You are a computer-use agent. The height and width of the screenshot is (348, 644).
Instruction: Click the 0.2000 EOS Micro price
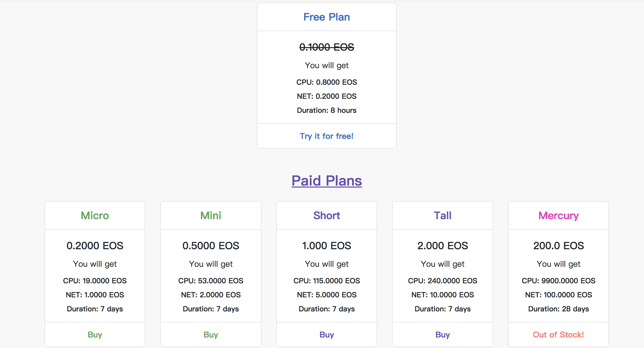point(95,245)
